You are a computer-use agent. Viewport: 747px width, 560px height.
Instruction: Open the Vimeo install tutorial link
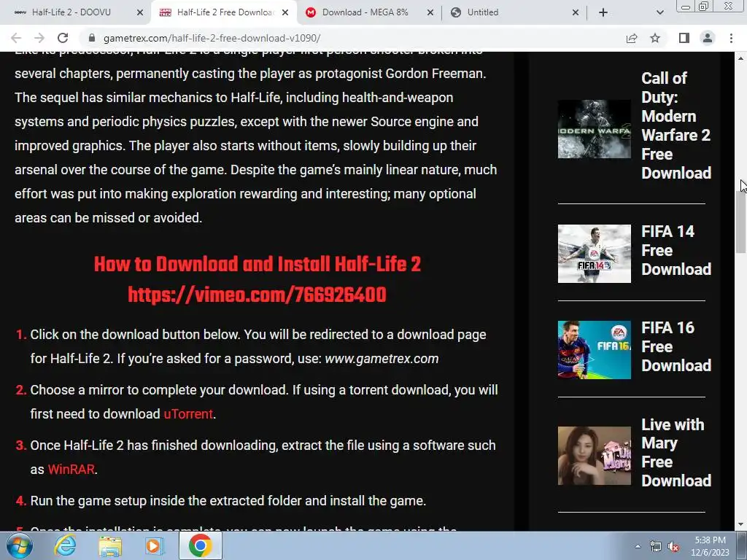pos(258,295)
